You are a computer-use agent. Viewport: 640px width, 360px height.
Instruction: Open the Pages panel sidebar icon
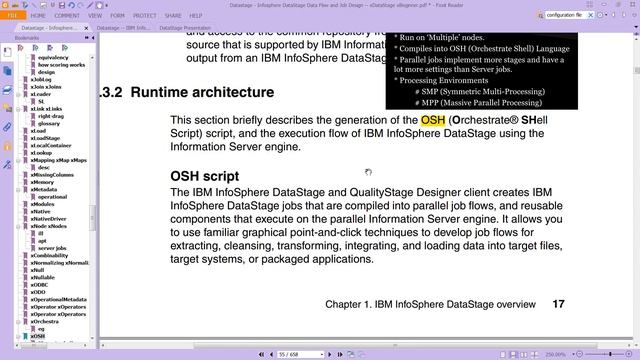[x=7, y=71]
